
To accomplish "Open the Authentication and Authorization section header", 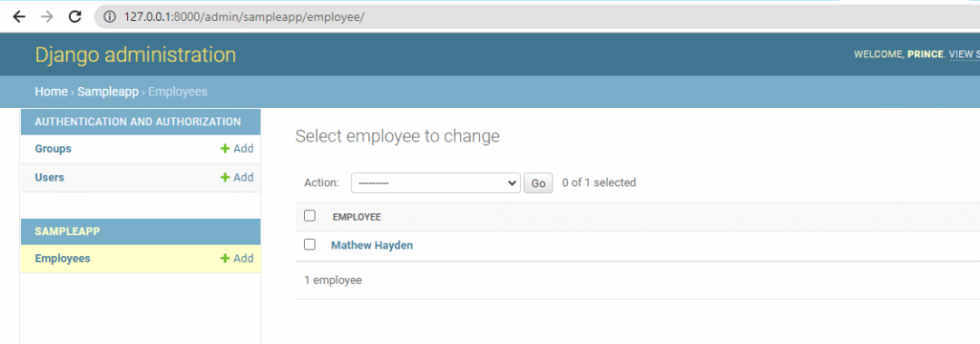I will tap(138, 122).
